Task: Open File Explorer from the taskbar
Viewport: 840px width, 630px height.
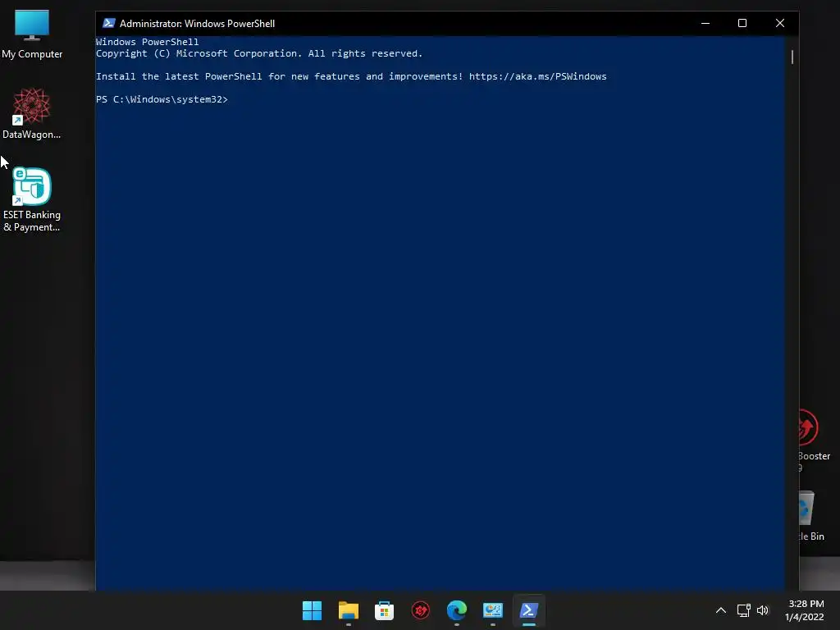Action: (348, 610)
